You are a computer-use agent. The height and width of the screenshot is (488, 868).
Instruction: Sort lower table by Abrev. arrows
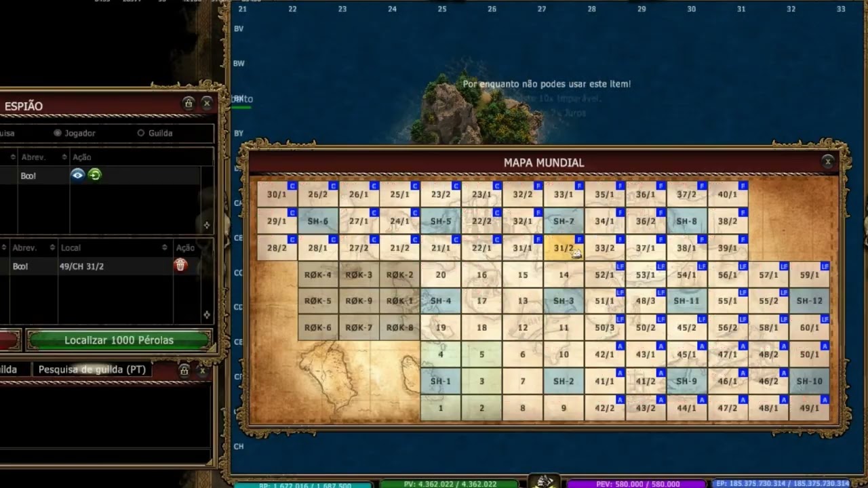click(x=52, y=247)
